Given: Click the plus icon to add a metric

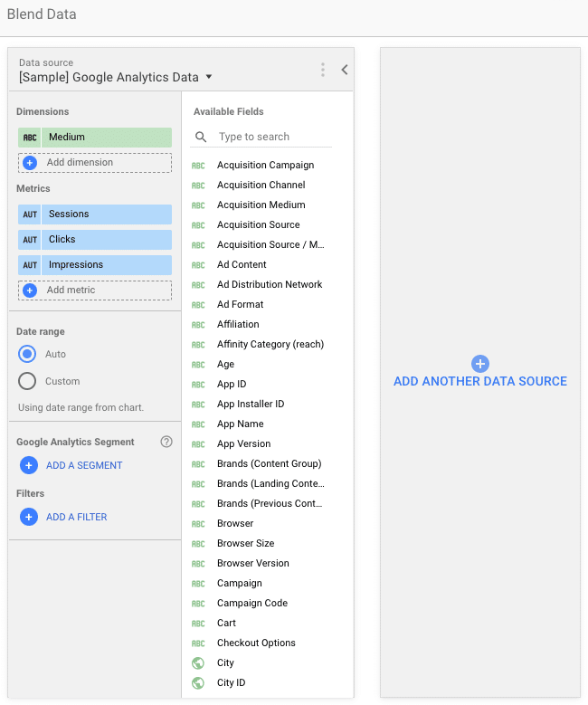Looking at the screenshot, I should point(30,291).
